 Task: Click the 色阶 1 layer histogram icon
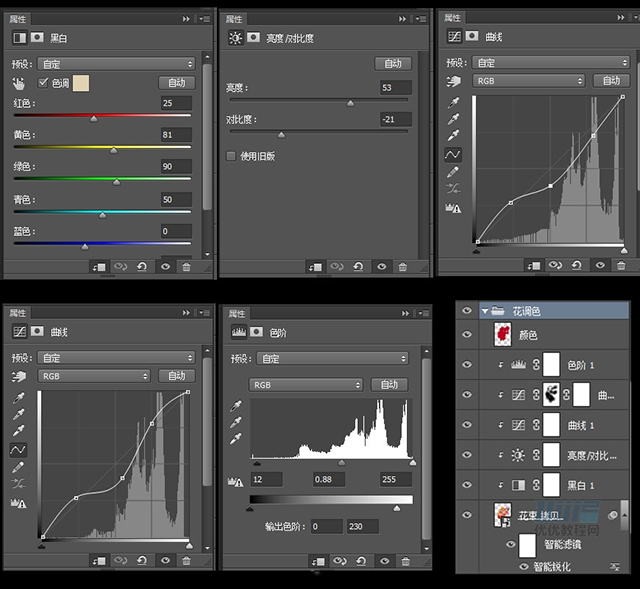point(518,366)
